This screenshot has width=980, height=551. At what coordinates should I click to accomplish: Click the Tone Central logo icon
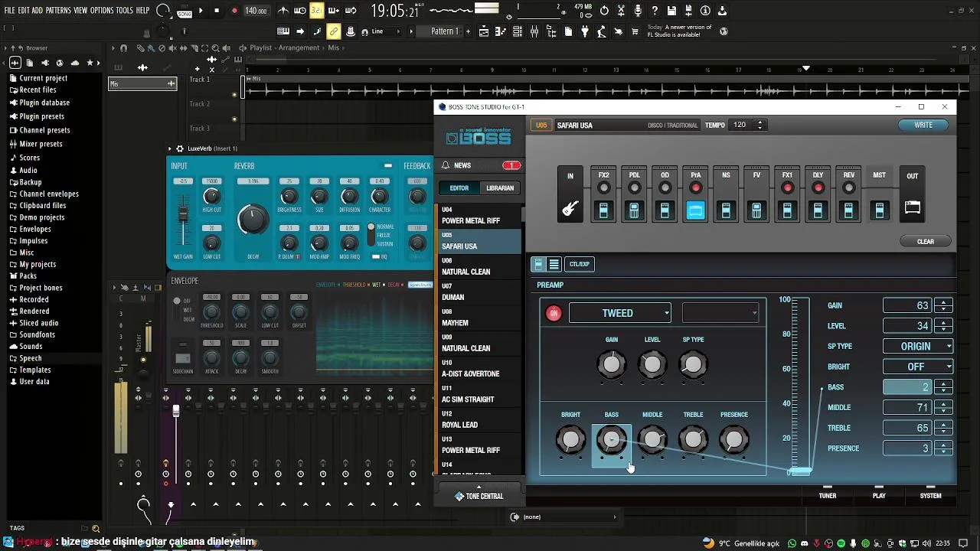tap(459, 496)
